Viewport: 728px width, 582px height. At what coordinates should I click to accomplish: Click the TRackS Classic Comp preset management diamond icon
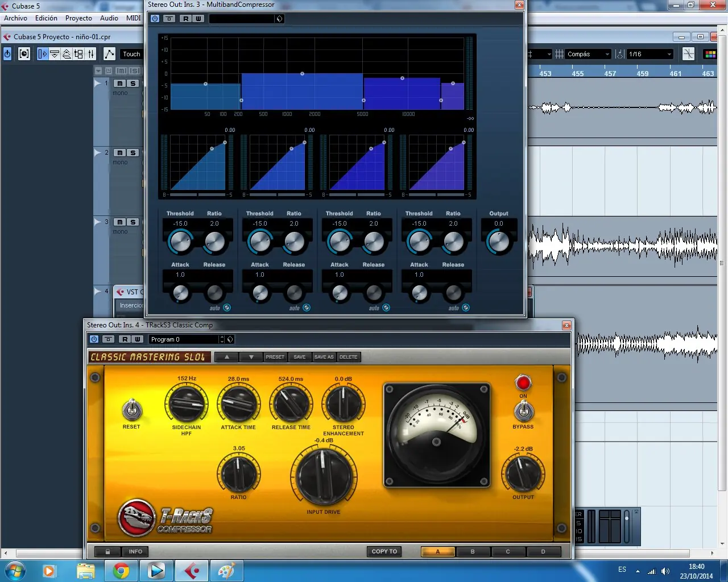[x=230, y=339]
